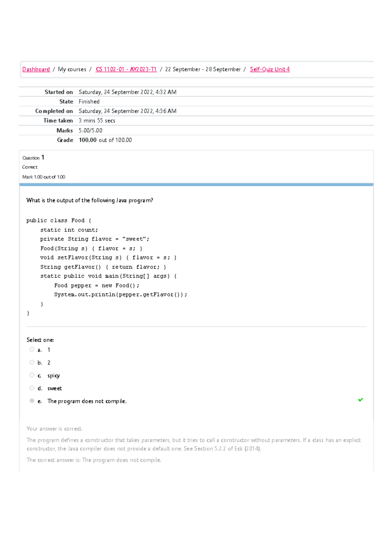The image size is (392, 555).
Task: Select answer option 'spicy'
Action: point(54,376)
